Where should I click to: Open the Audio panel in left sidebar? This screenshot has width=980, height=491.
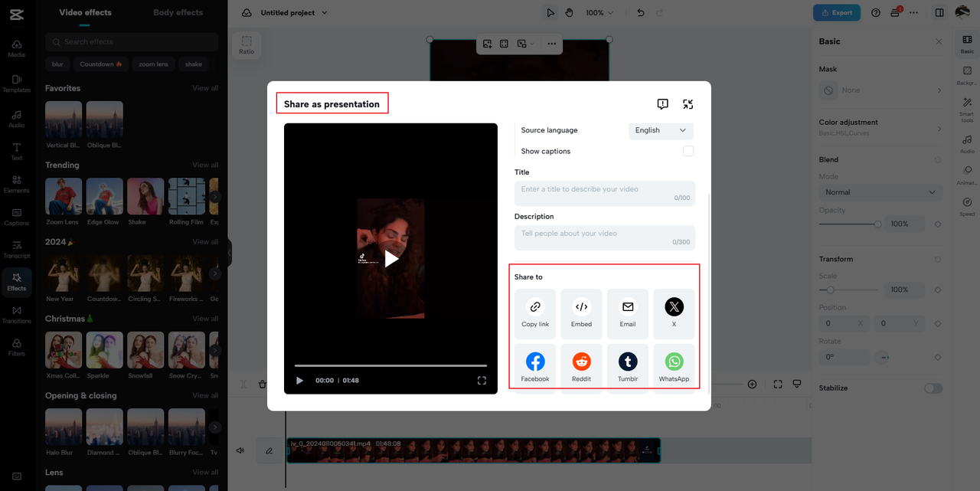click(17, 119)
